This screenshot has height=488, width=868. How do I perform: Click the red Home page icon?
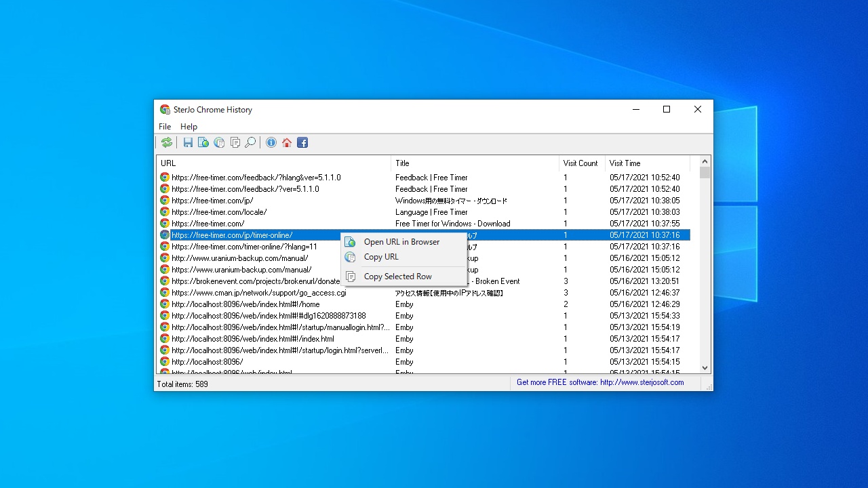[x=287, y=142]
